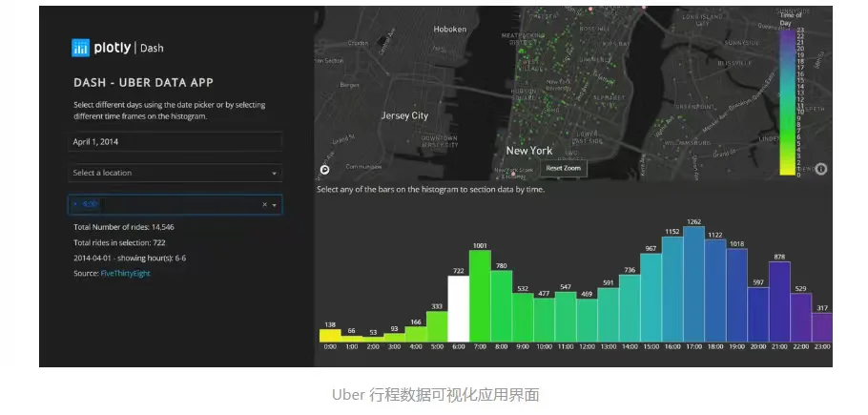Viewport: 868px width, 415px height.
Task: Click the Total rides in selection: 722 text
Action: (x=119, y=242)
